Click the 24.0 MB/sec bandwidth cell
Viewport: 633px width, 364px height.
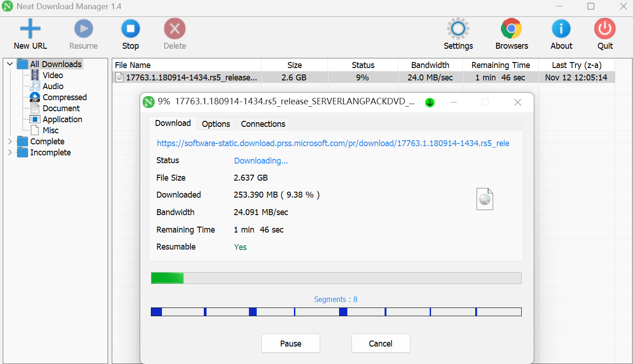430,78
